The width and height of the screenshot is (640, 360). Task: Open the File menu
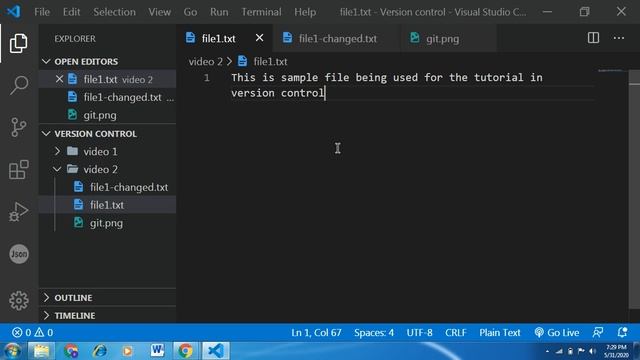click(42, 12)
